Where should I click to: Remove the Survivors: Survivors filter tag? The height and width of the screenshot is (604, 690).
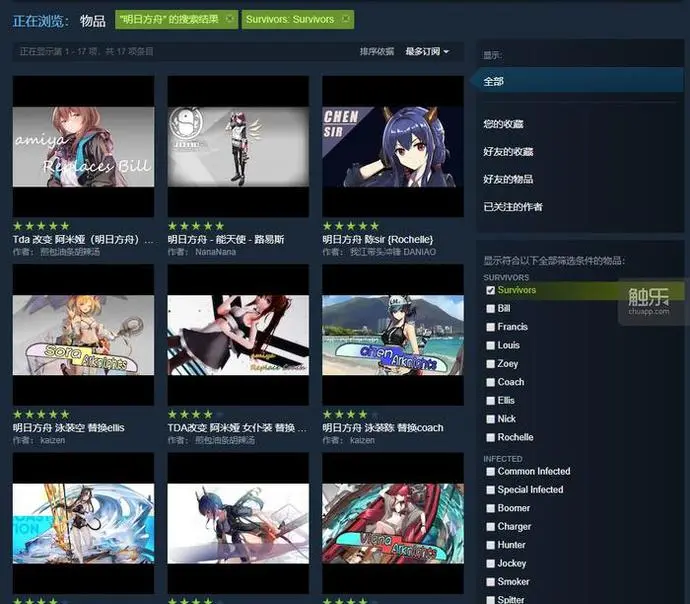pos(345,19)
